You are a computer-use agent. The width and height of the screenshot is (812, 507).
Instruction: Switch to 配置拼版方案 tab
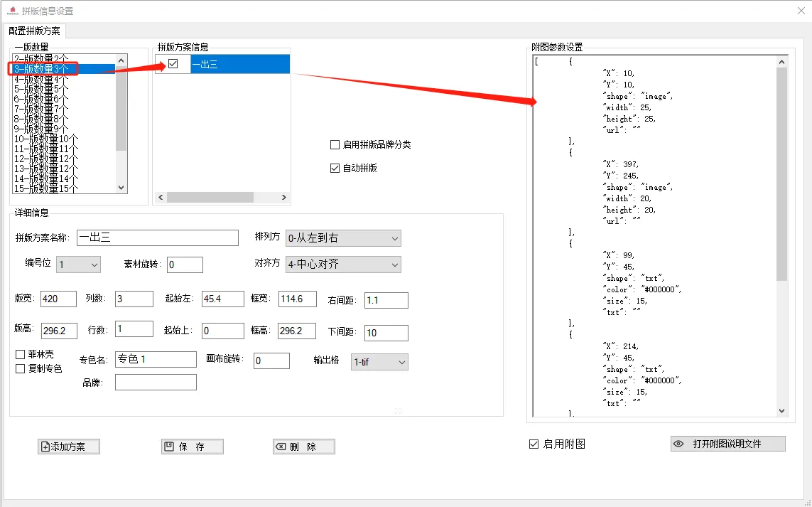tap(34, 31)
